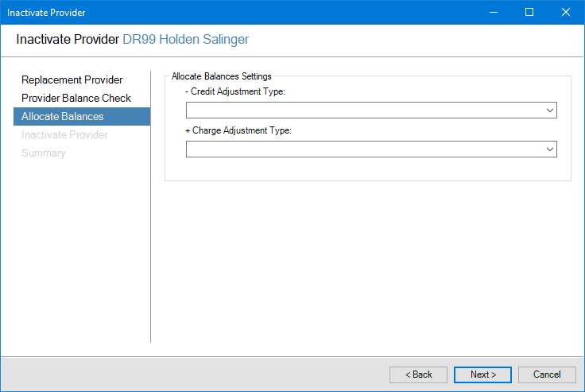Click the "- Credit Adjustment Type:" label
Image resolution: width=585 pixels, height=392 pixels.
tap(234, 92)
